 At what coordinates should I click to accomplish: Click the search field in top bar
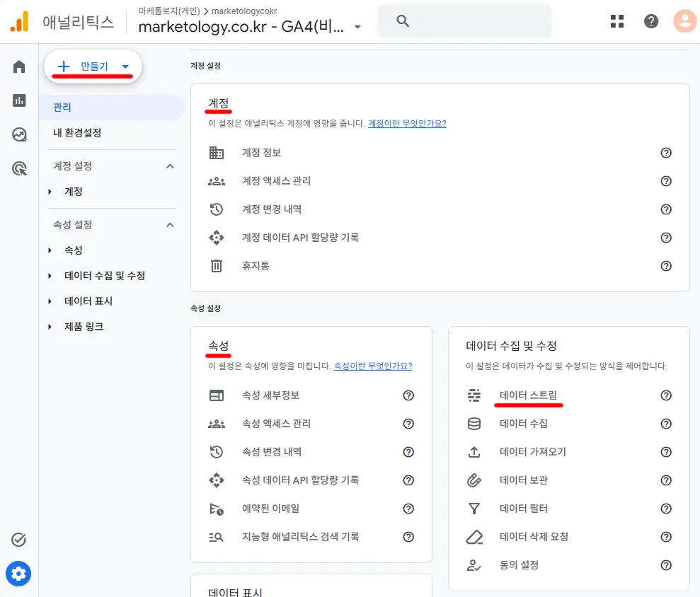point(464,21)
